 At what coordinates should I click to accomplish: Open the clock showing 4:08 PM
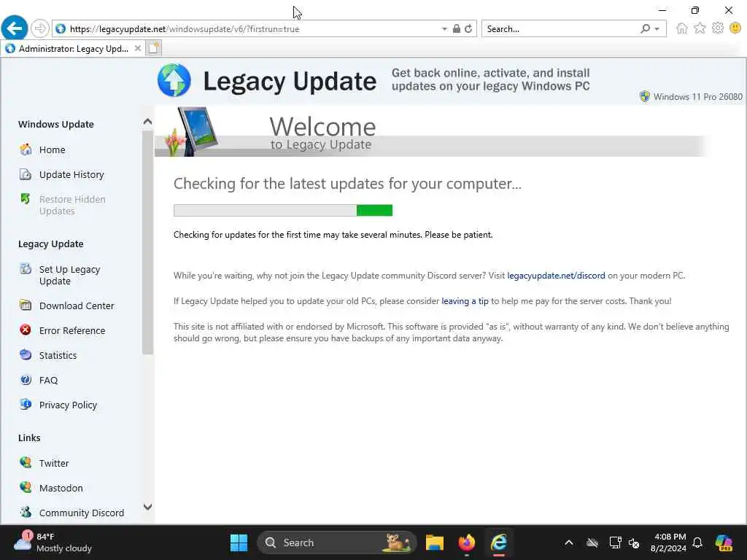669,542
